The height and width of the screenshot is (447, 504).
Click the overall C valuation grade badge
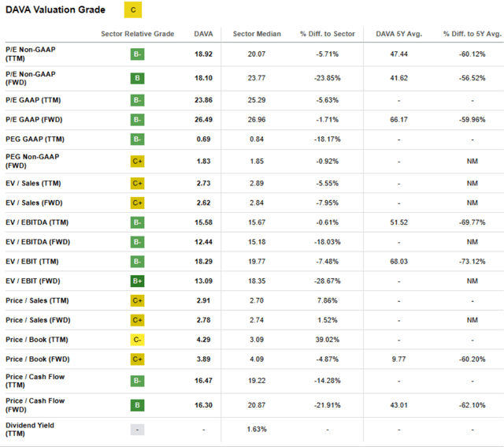(133, 10)
